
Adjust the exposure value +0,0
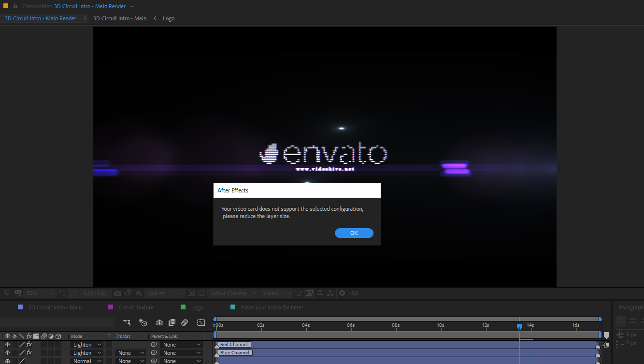353,293
